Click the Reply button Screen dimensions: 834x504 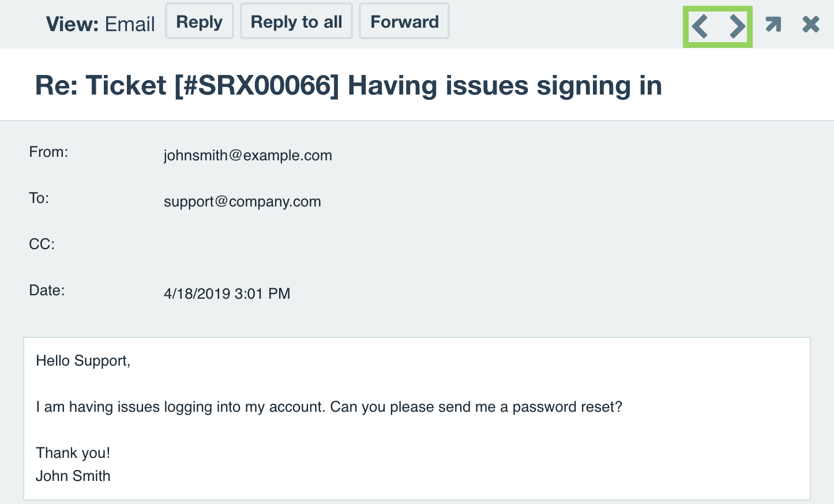click(x=199, y=21)
